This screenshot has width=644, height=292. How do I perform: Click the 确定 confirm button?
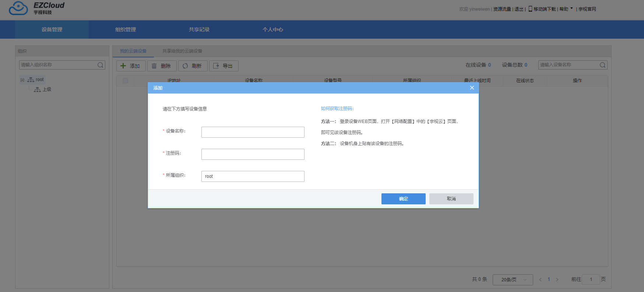pos(403,199)
